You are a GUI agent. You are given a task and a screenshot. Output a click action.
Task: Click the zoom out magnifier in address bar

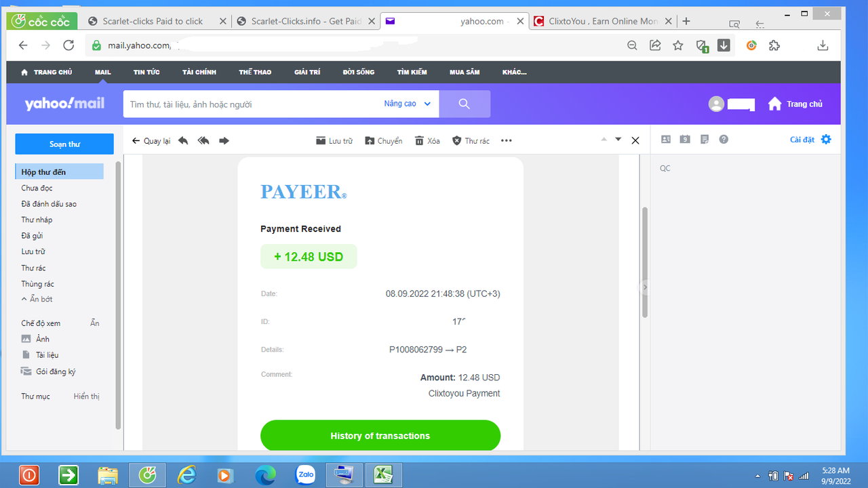(632, 45)
